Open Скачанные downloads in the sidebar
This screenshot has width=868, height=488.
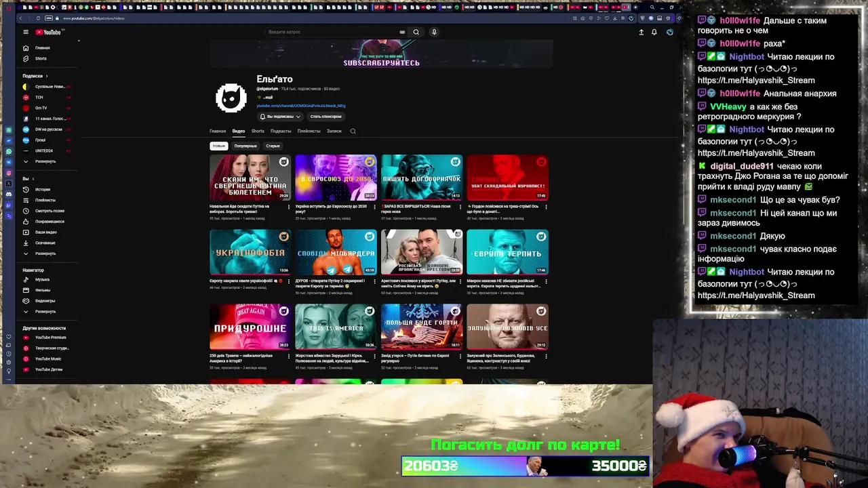tap(45, 243)
